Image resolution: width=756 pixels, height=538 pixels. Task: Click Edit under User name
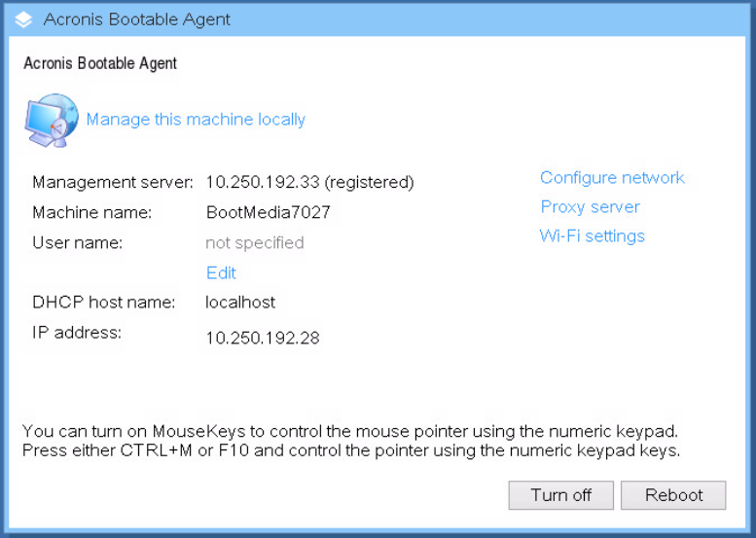tap(221, 272)
